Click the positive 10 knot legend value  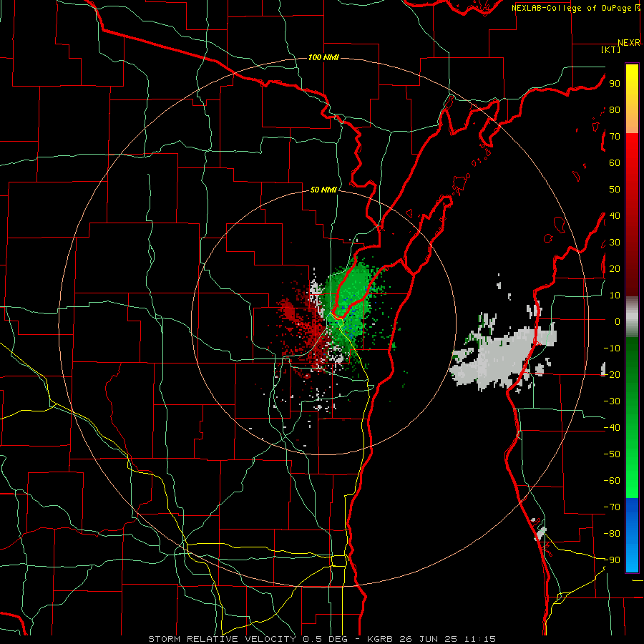615,296
